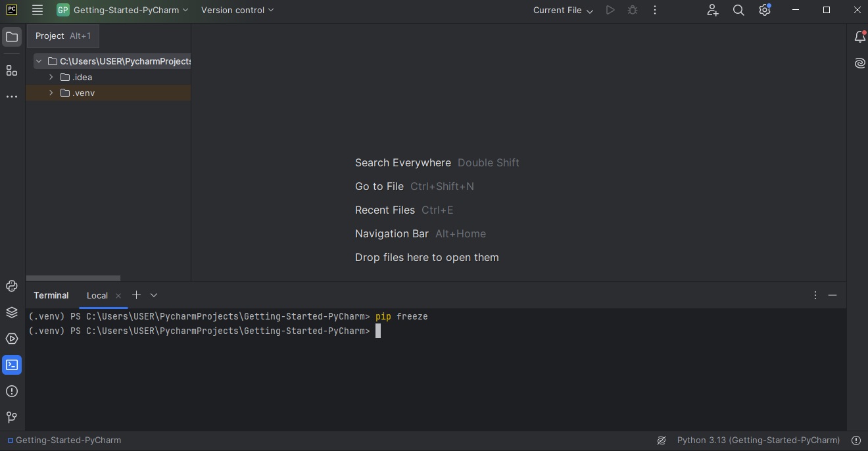Open More Actions vertical dots in toolbar

pyautogui.click(x=655, y=10)
